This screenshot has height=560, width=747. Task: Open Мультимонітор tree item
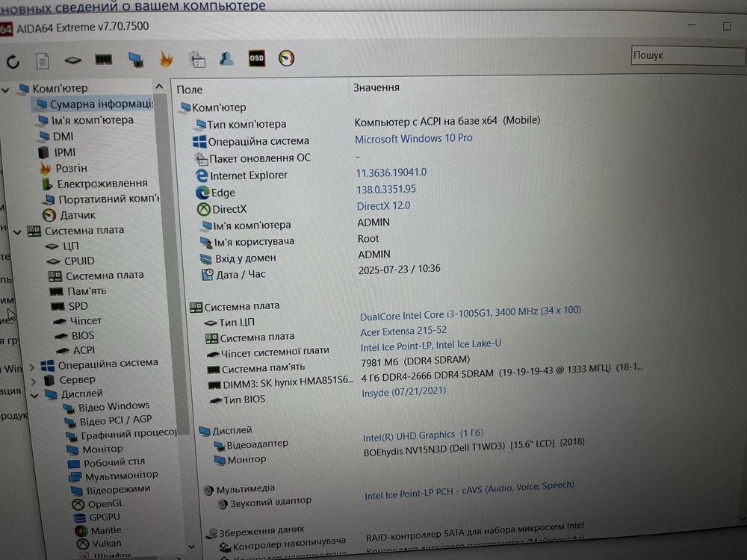114,475
